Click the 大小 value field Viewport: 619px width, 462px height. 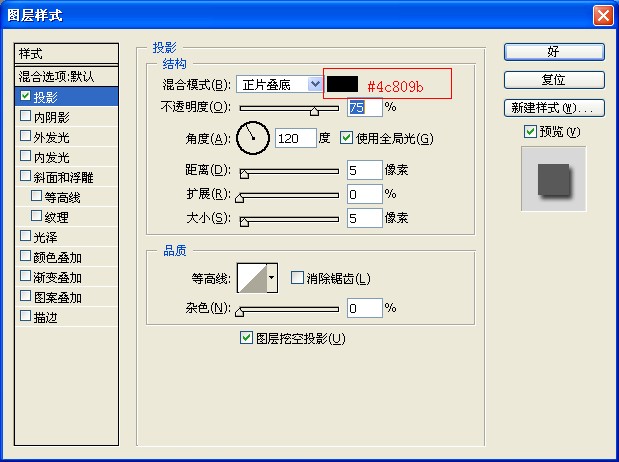pos(365,218)
